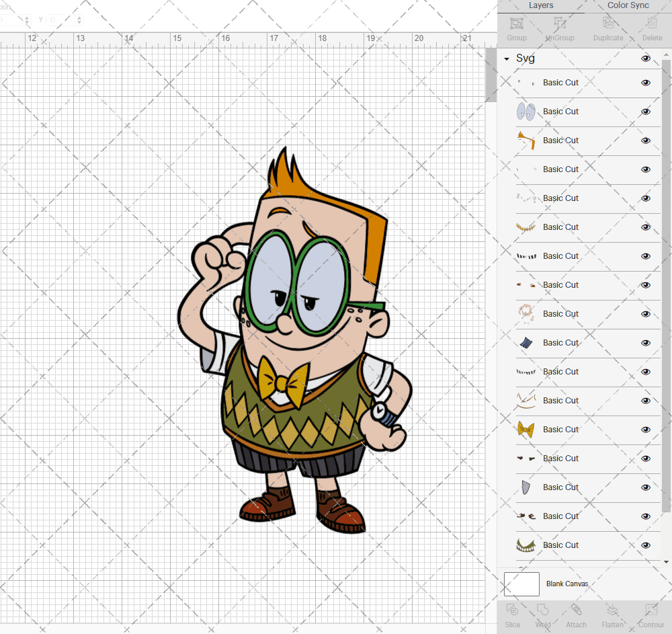
Task: Click the layers panel scrollbar up arrow
Action: click(x=665, y=55)
